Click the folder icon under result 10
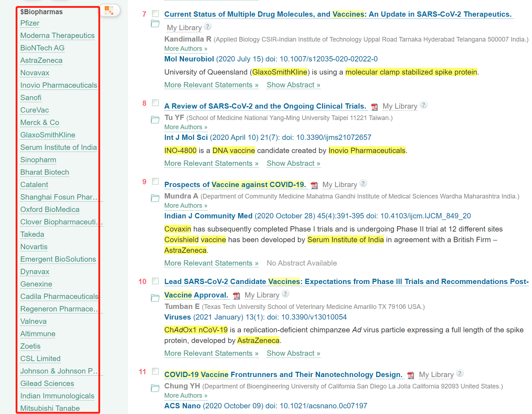The width and height of the screenshot is (532, 414). pos(155,298)
